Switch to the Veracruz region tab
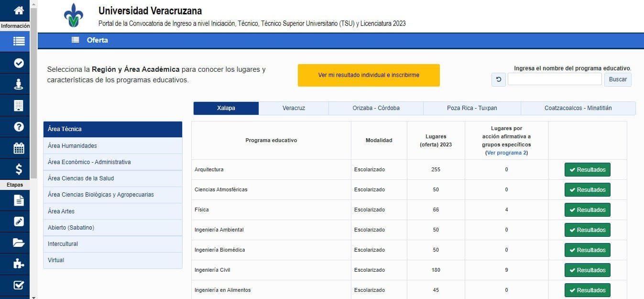Viewport: 644px width, 299px height. point(294,108)
